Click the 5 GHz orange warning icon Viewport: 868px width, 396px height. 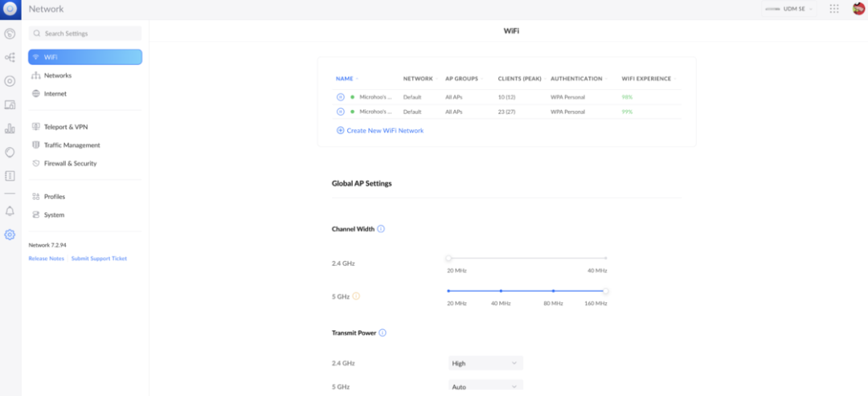(356, 296)
